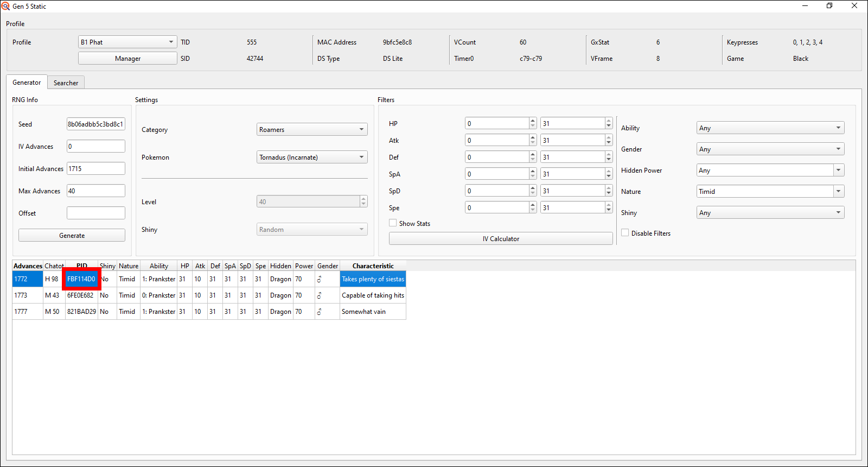This screenshot has width=868, height=467.
Task: Open the IV Calculator
Action: click(x=501, y=238)
